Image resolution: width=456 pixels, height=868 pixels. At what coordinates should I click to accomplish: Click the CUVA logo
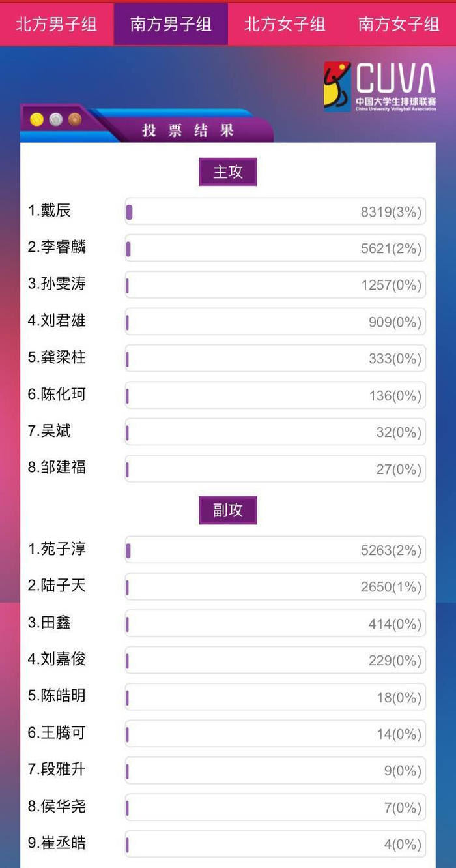coord(380,87)
